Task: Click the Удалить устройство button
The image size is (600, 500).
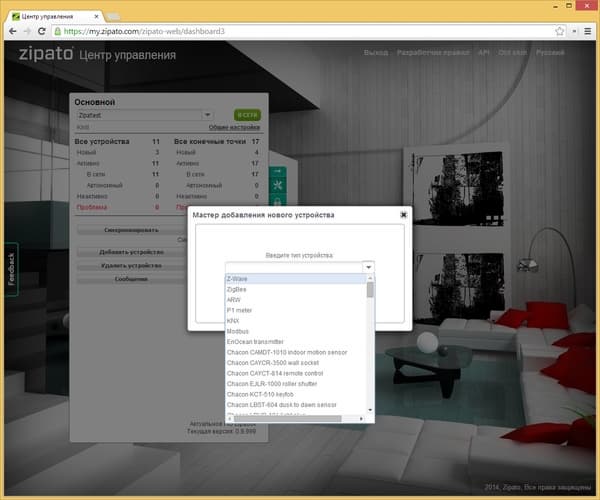Action: tap(131, 265)
